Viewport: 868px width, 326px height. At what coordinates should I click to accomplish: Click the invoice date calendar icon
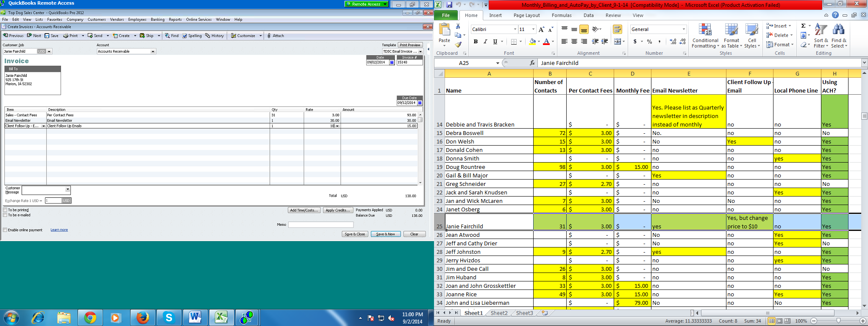tap(392, 62)
